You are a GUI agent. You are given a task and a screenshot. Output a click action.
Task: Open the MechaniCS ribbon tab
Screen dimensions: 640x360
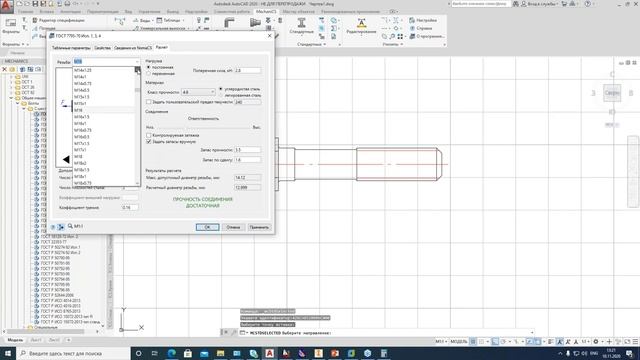click(266, 12)
